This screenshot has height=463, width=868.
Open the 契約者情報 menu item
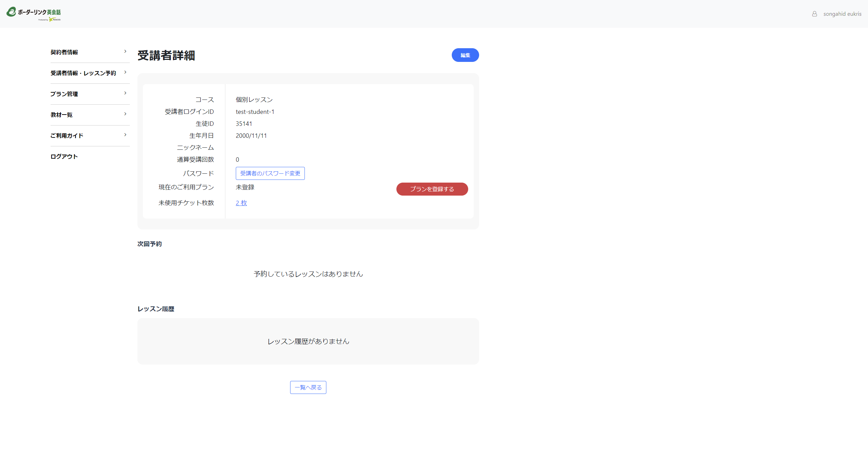tap(64, 52)
